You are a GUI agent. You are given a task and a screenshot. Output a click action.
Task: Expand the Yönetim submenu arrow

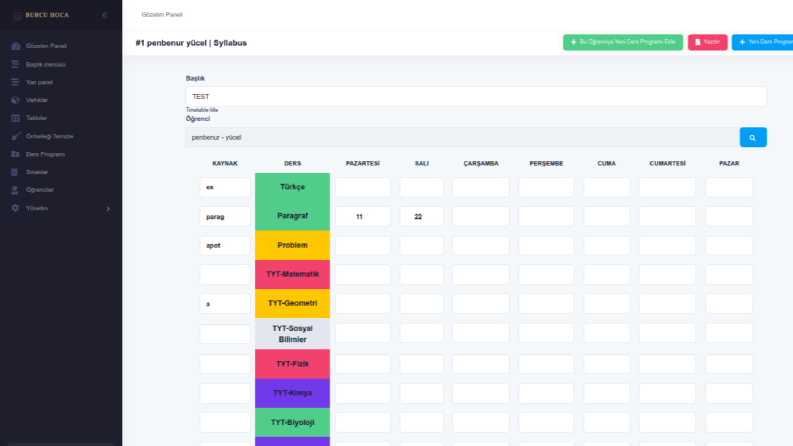(x=108, y=208)
